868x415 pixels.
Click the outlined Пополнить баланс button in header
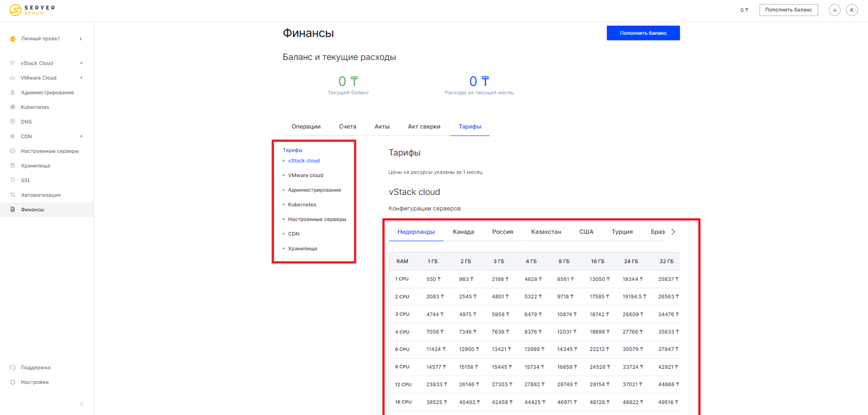[x=788, y=10]
